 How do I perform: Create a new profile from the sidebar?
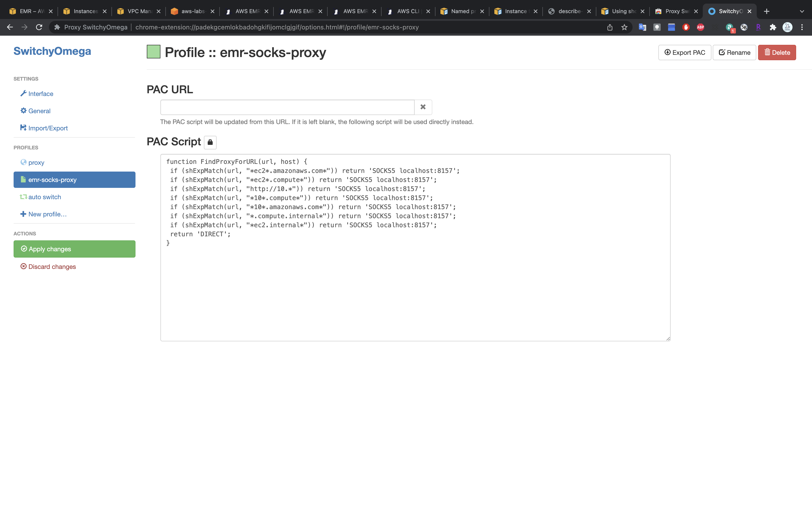point(47,214)
